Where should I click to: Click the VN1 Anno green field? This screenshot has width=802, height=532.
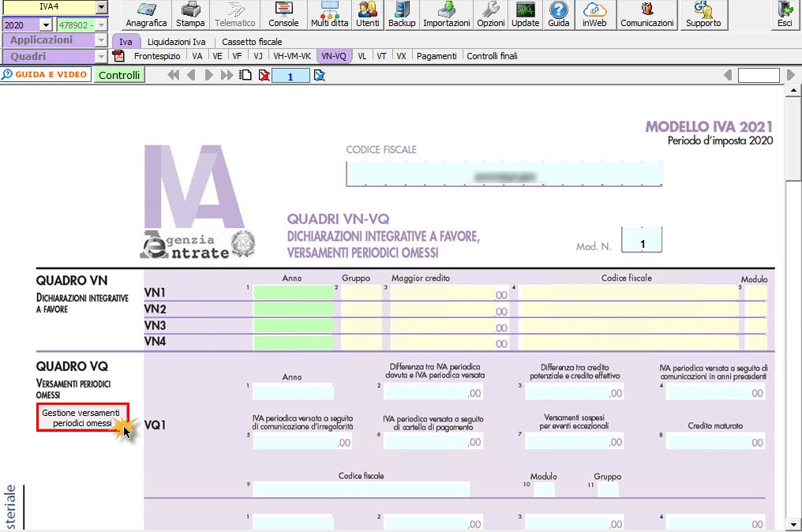pos(294,293)
